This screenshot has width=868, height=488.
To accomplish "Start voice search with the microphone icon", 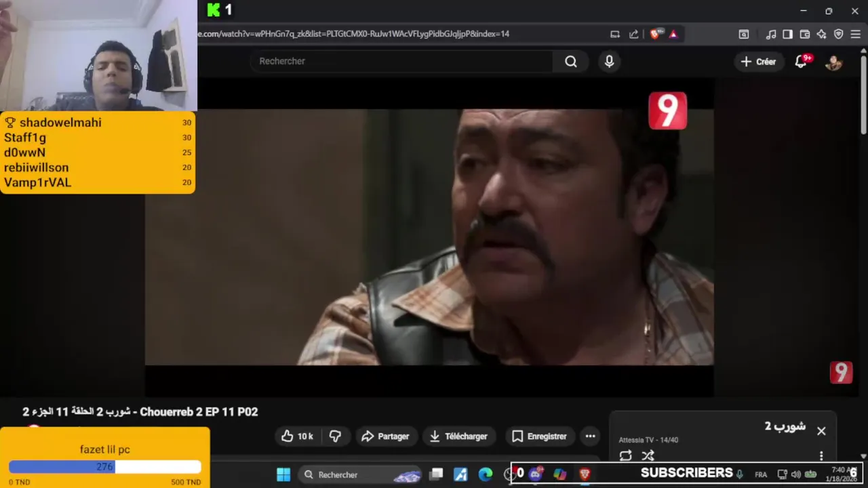I will [x=609, y=62].
